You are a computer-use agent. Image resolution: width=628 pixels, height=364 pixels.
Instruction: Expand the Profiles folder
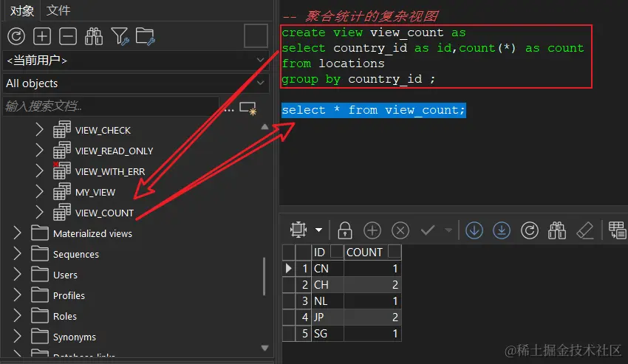(17, 295)
